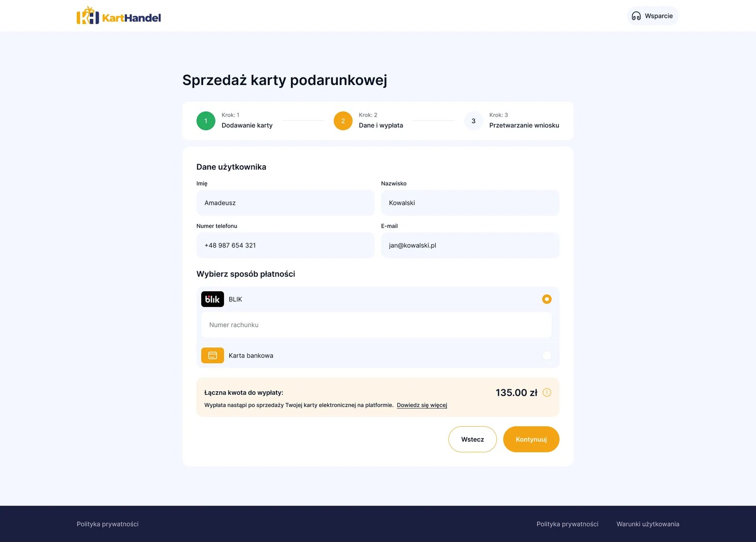
Task: Open the Dowiedz się więcej link
Action: [422, 405]
